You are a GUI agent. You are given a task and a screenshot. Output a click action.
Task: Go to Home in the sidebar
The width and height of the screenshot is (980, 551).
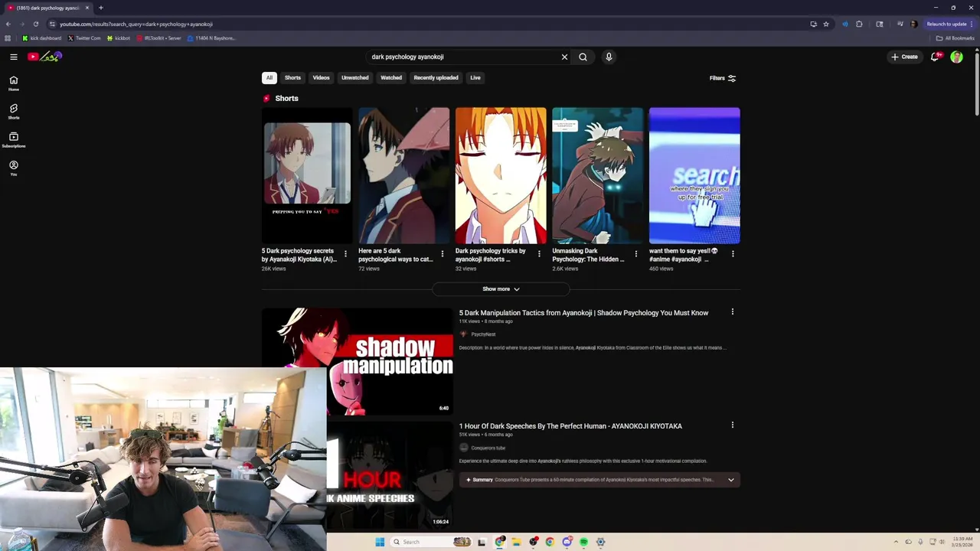14,83
